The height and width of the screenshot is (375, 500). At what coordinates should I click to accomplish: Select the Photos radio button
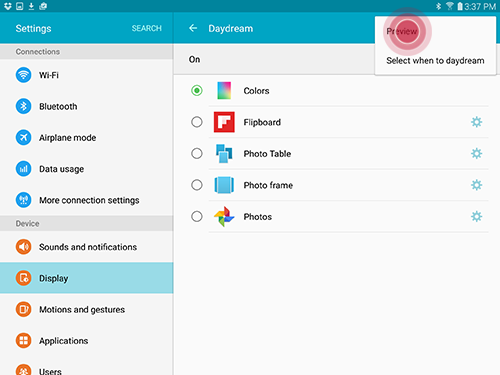197,216
